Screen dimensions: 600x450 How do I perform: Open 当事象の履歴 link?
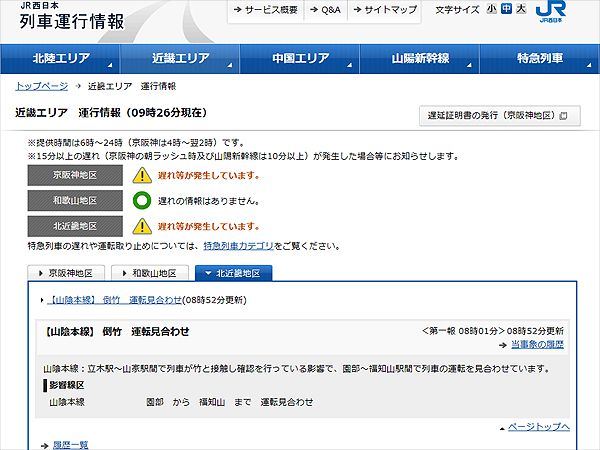[537, 344]
